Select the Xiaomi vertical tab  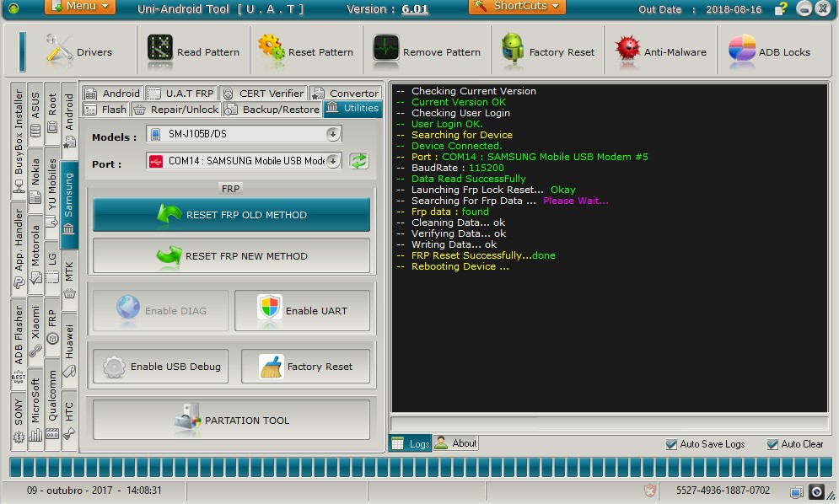[x=35, y=332]
